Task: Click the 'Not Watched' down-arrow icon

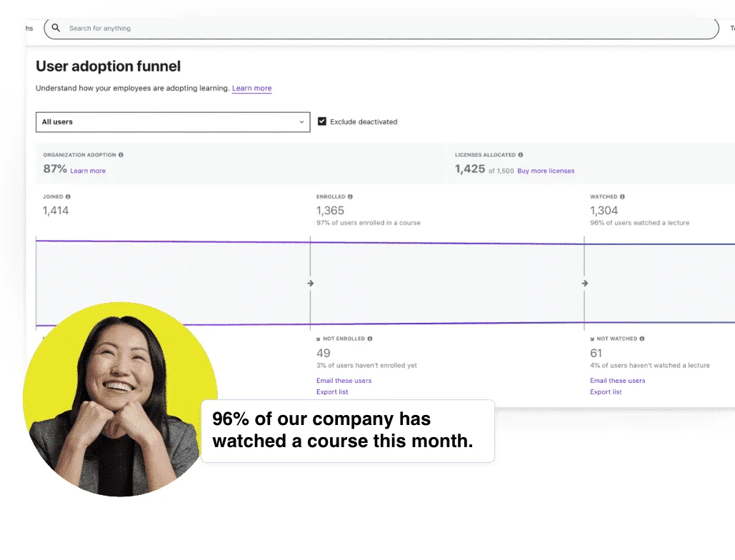Action: coord(592,339)
